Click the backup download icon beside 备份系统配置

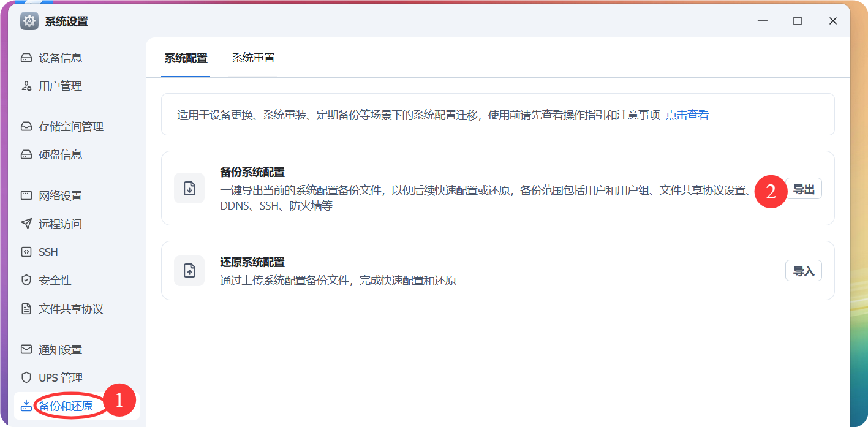(189, 188)
